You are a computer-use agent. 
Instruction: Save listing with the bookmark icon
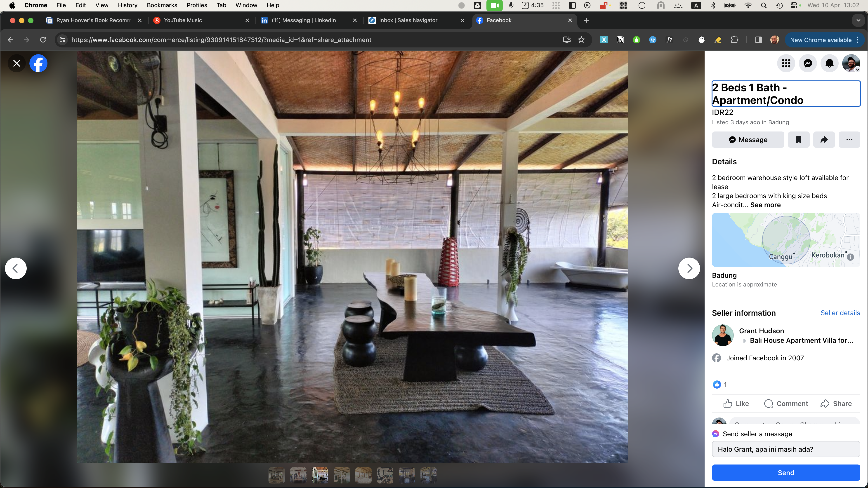click(x=799, y=140)
